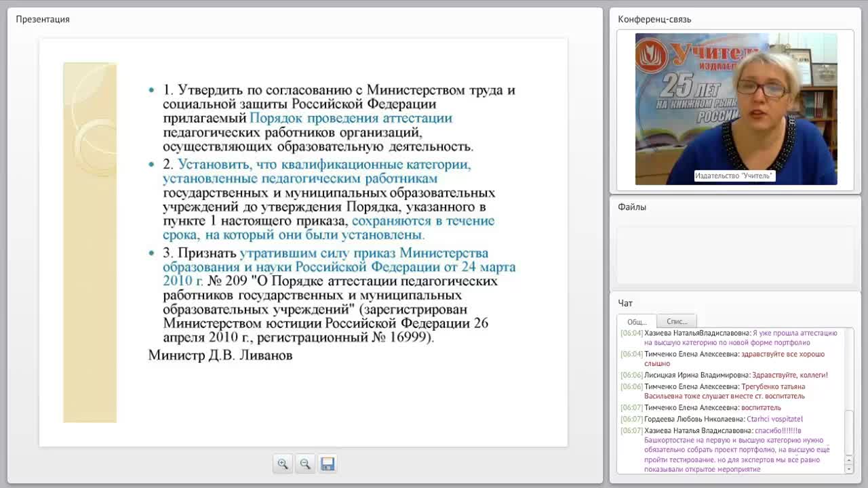Click the Файлы panel title
The height and width of the screenshot is (488, 868).
click(632, 207)
